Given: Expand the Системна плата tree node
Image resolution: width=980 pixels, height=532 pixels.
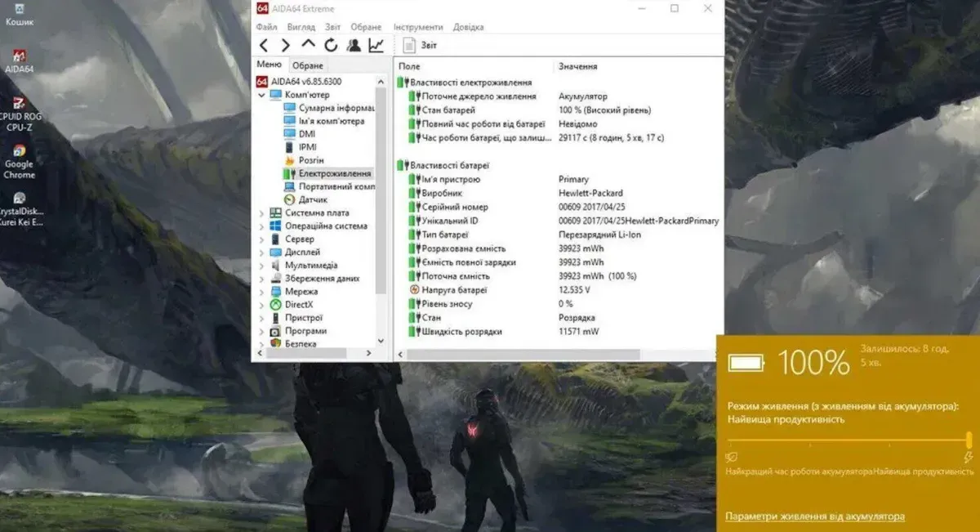Looking at the screenshot, I should [261, 213].
